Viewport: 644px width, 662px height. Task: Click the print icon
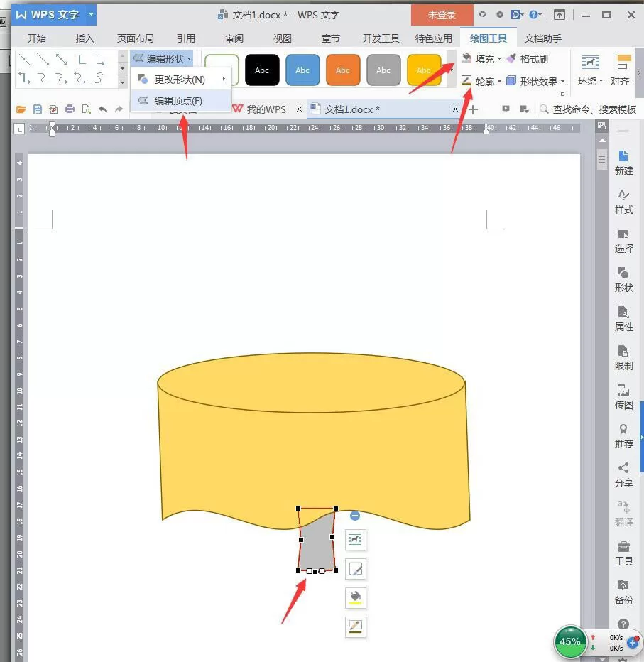tap(70, 110)
